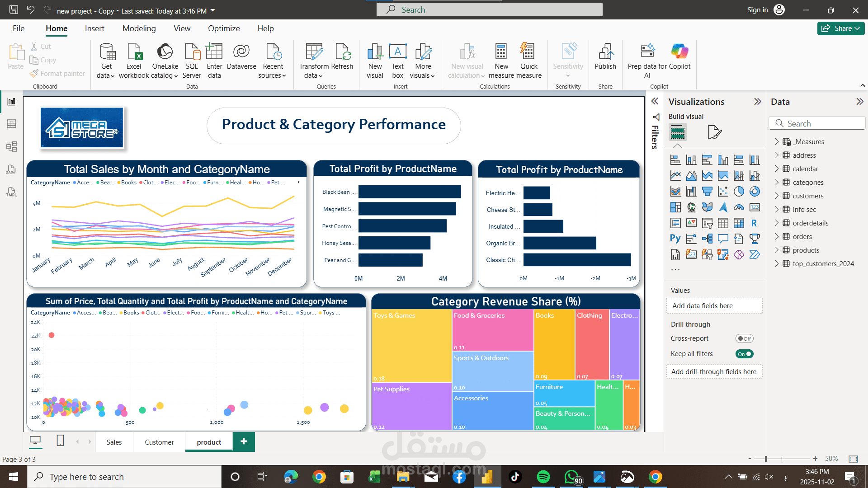Select the Python visual icon

[675, 239]
